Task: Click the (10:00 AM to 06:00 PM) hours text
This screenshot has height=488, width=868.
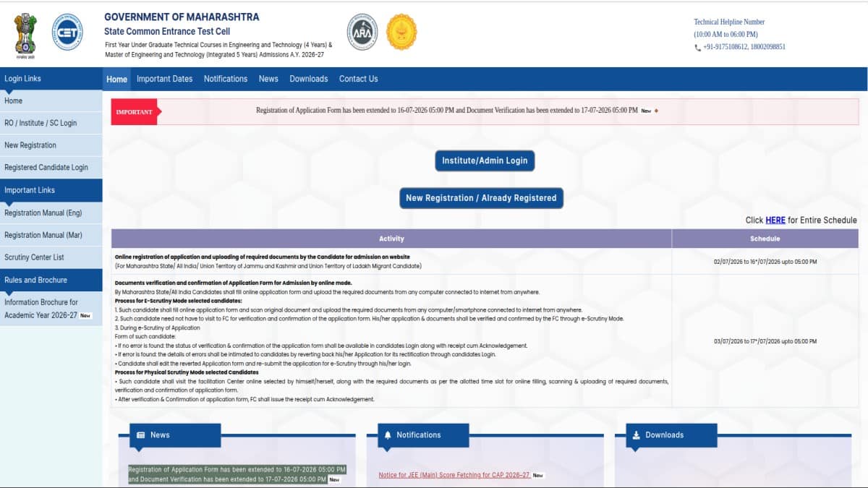Action: coord(726,34)
